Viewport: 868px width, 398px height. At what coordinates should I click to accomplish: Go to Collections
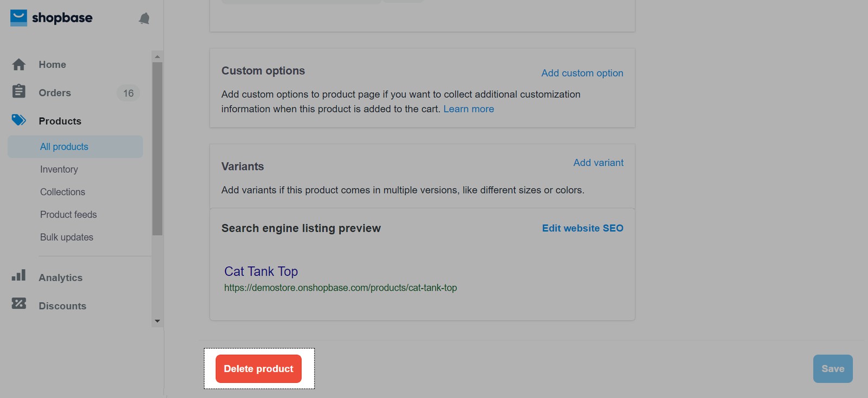62,192
